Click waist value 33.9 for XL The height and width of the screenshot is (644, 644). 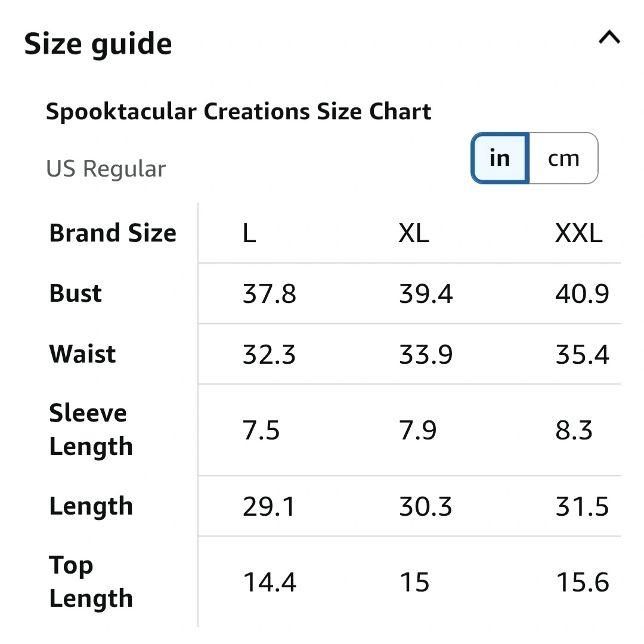pos(426,355)
